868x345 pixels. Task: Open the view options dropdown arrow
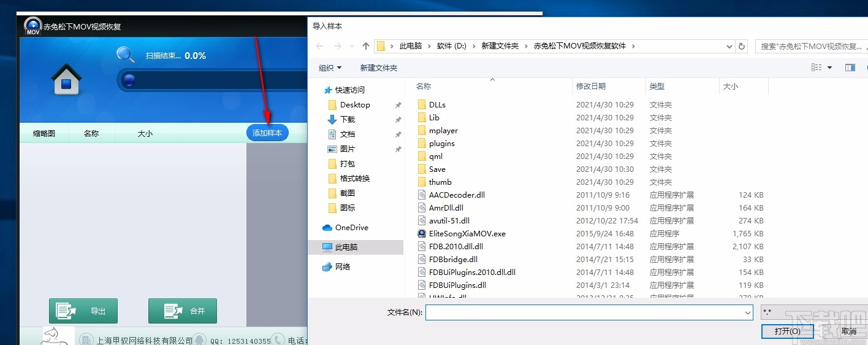[829, 68]
